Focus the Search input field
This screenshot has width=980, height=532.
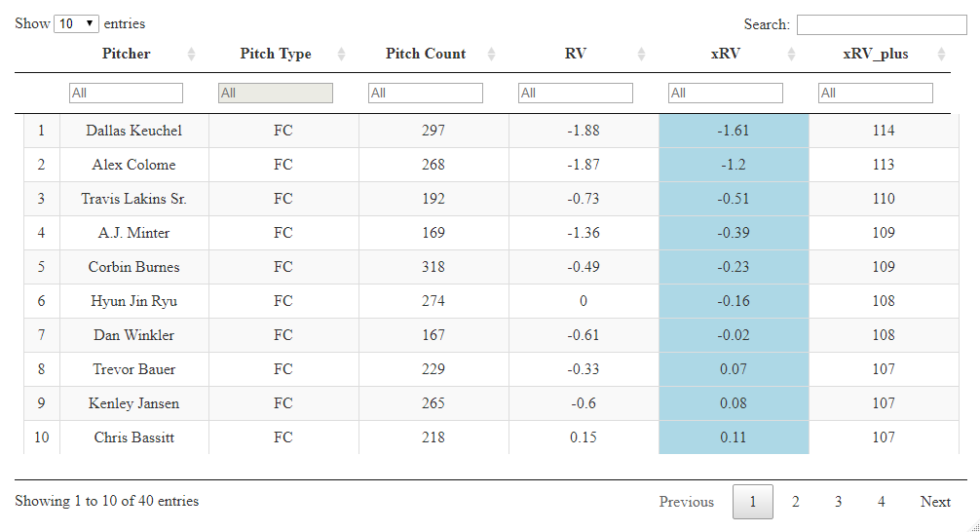881,24
